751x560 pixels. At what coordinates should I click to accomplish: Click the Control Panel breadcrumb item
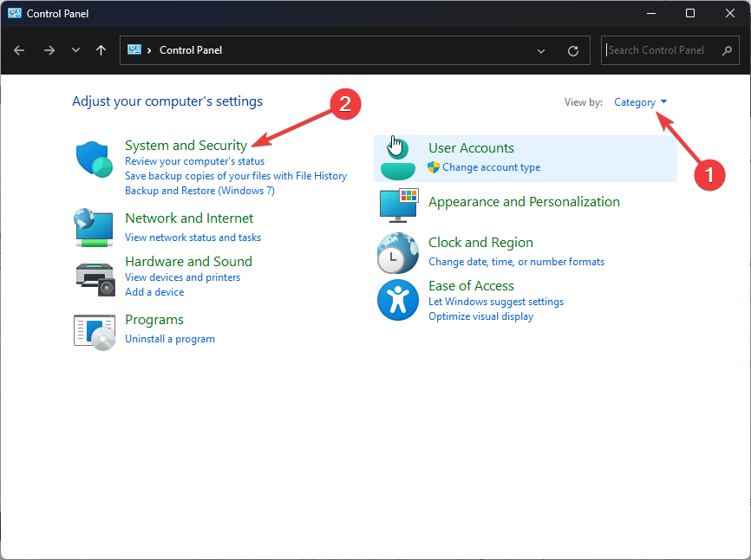click(x=190, y=50)
